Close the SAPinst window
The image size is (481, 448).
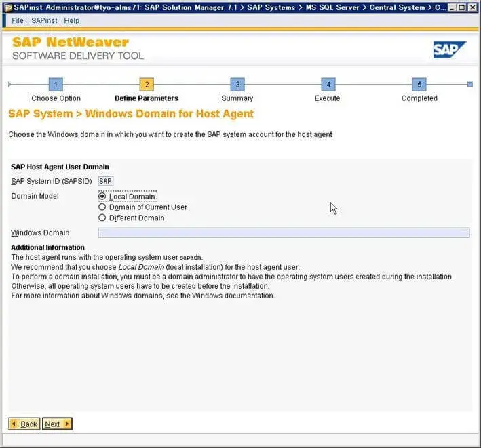coord(472,7)
